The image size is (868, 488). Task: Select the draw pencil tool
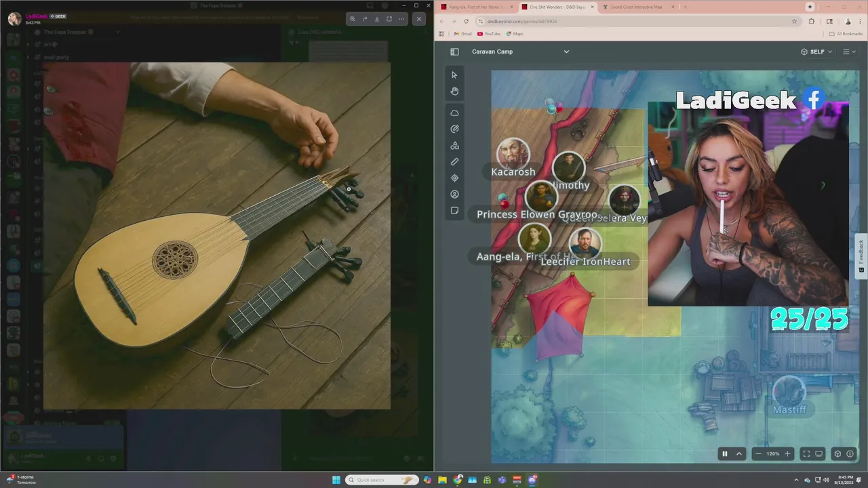click(454, 129)
